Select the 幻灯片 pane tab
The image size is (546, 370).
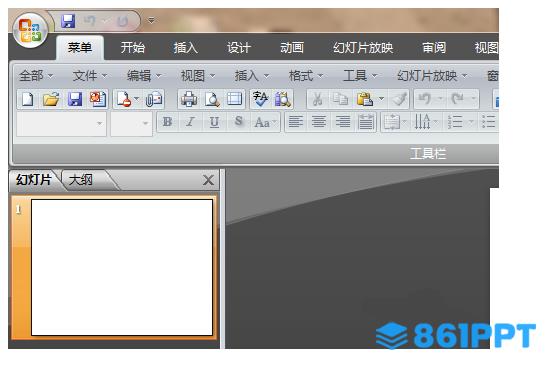(x=34, y=180)
